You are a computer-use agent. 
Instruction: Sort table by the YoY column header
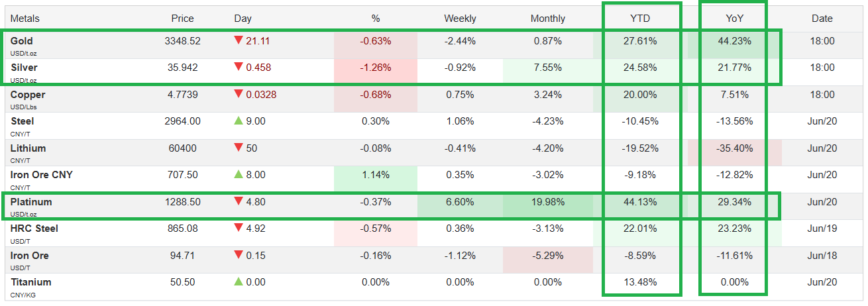[735, 19]
